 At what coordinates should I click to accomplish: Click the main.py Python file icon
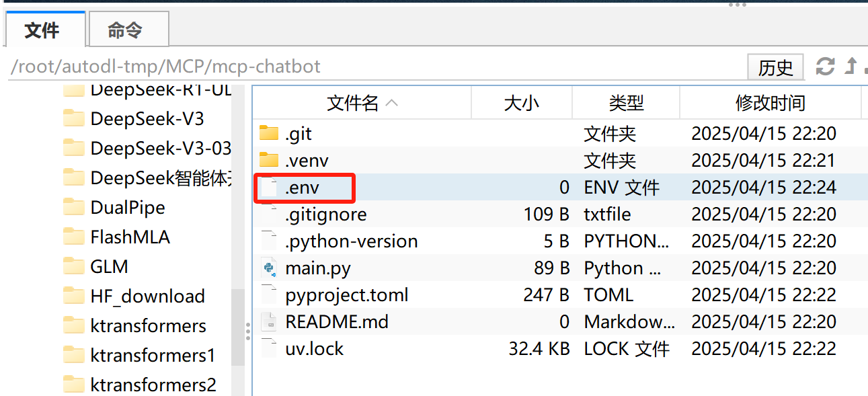click(x=269, y=268)
